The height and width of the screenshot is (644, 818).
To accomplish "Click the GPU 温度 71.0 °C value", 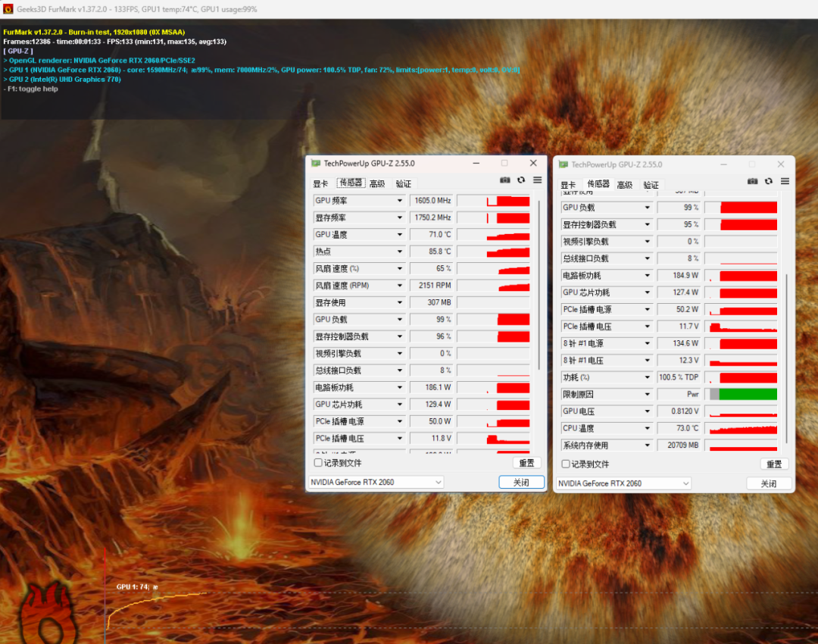I will tap(432, 234).
